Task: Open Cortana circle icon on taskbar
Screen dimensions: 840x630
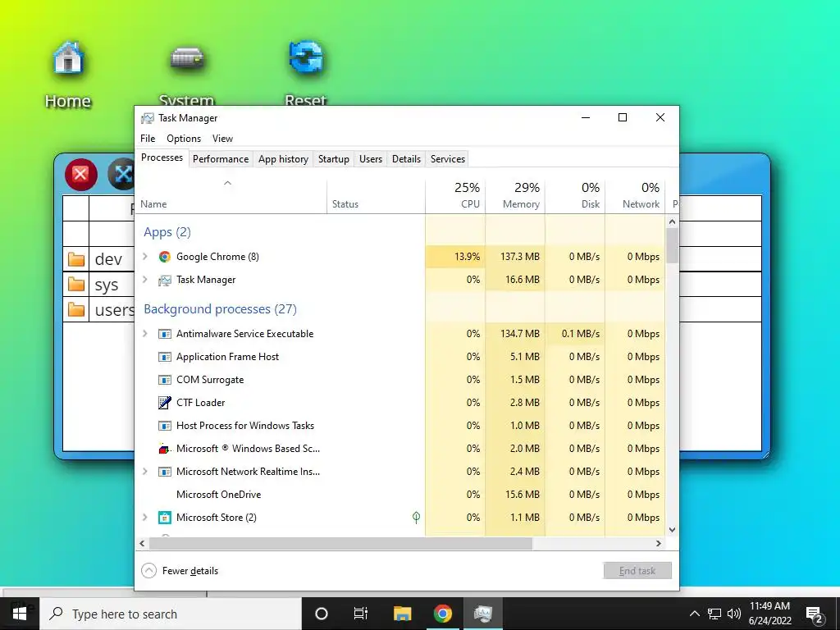Action: (x=322, y=614)
